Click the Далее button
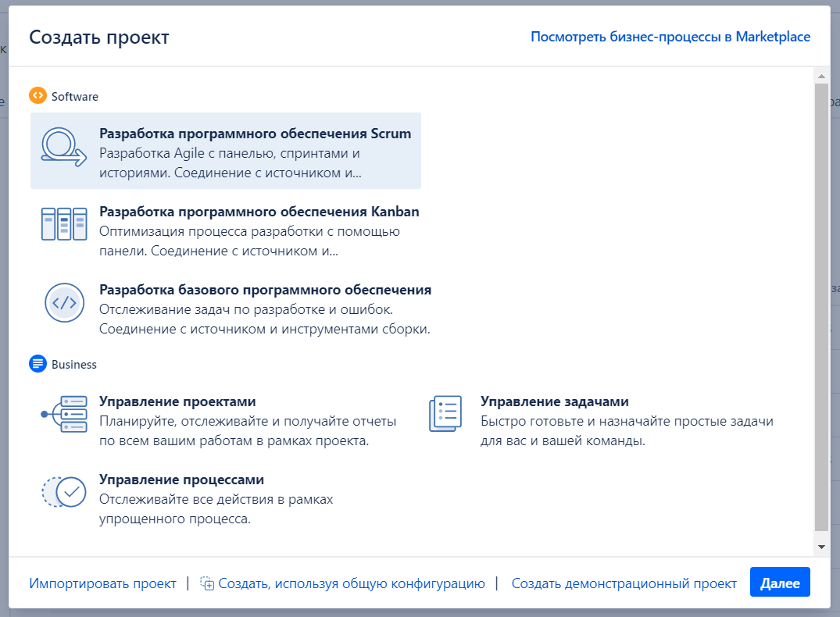This screenshot has width=840, height=617. pos(780,582)
